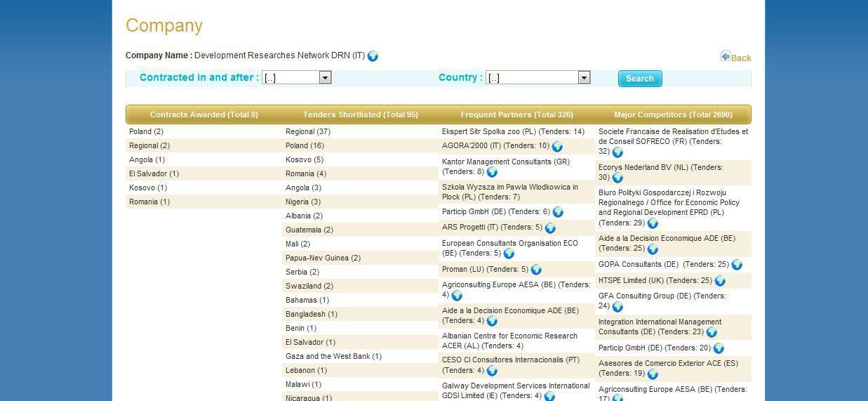Select Tenders Shortlisted (Total 95) tab
The height and width of the screenshot is (401, 868).
(x=361, y=114)
